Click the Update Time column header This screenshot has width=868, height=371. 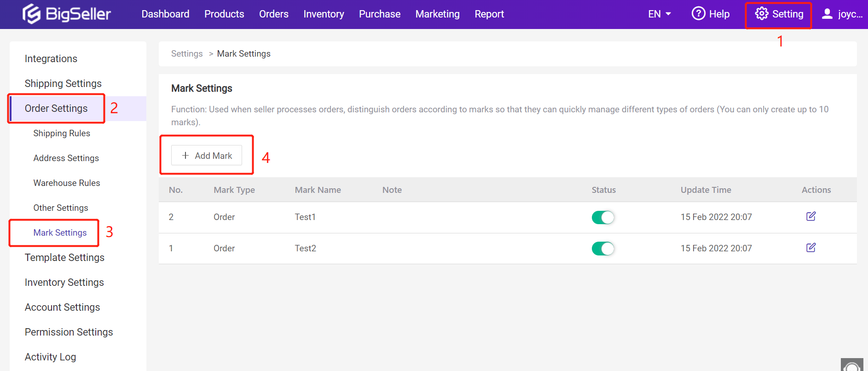click(706, 190)
